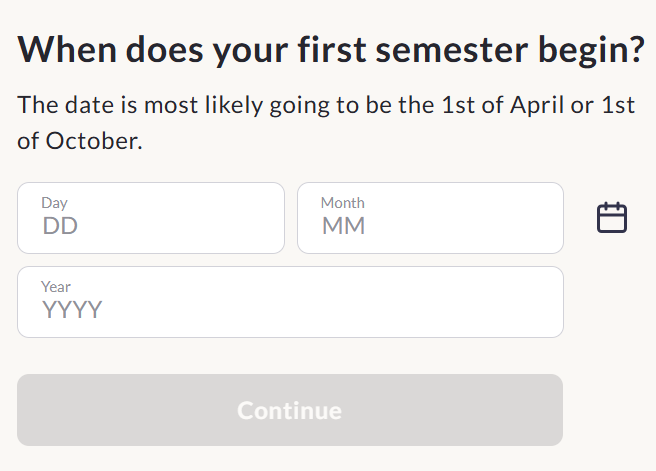Click the small "Year" field label

(x=56, y=287)
